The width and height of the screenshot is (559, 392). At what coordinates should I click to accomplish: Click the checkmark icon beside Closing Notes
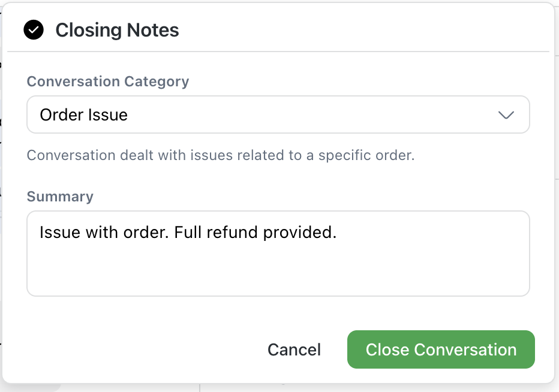(x=34, y=29)
